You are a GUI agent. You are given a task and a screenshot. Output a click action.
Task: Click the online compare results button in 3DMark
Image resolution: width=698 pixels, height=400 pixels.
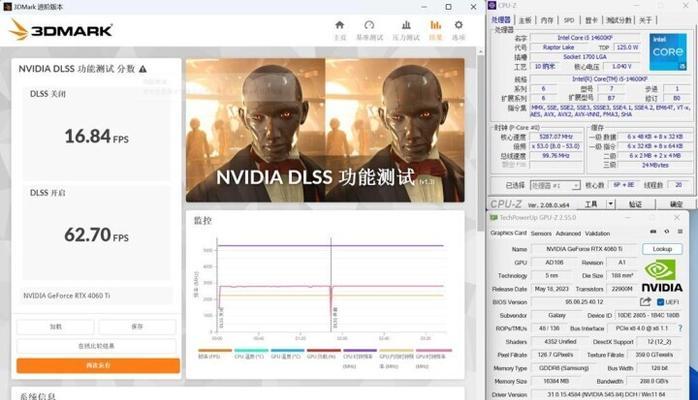click(x=97, y=346)
